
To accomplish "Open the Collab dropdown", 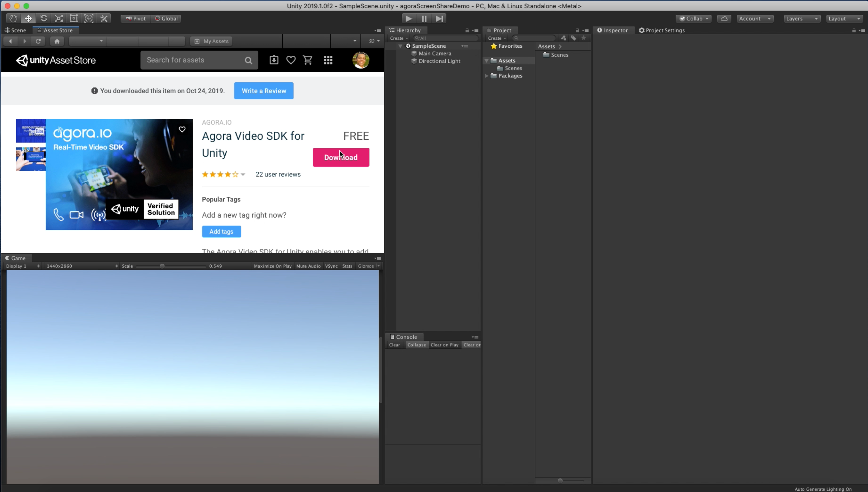I will 694,19.
